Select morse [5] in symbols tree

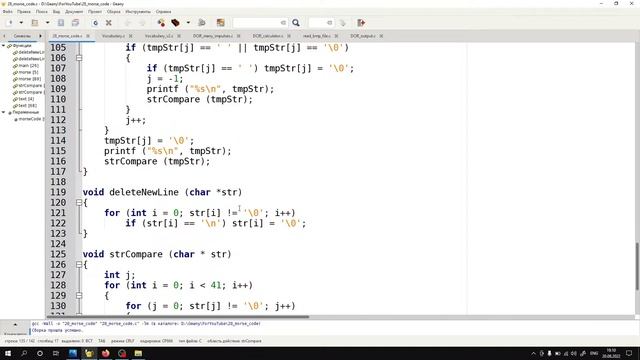(x=28, y=72)
